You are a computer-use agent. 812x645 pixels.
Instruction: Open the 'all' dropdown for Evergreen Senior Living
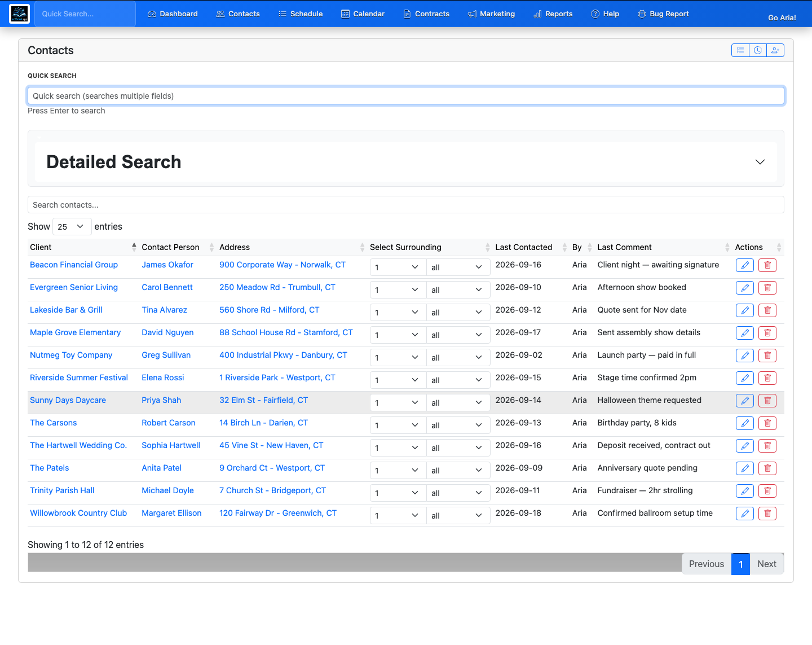[458, 289]
